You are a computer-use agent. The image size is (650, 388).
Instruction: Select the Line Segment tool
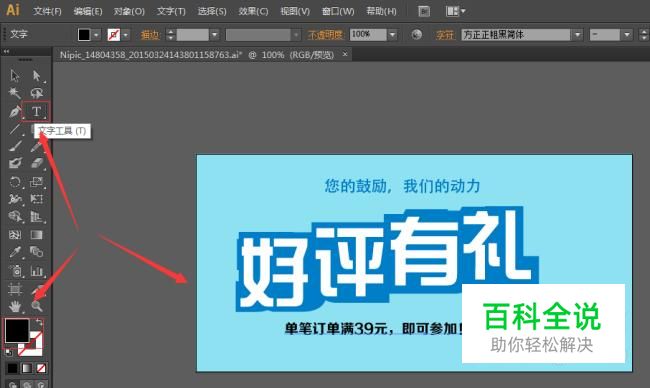[15, 129]
